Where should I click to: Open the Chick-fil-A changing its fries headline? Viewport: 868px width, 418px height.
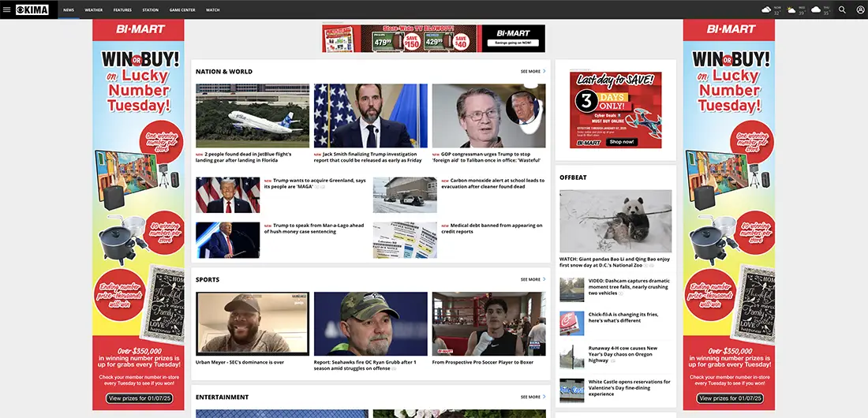(x=623, y=317)
